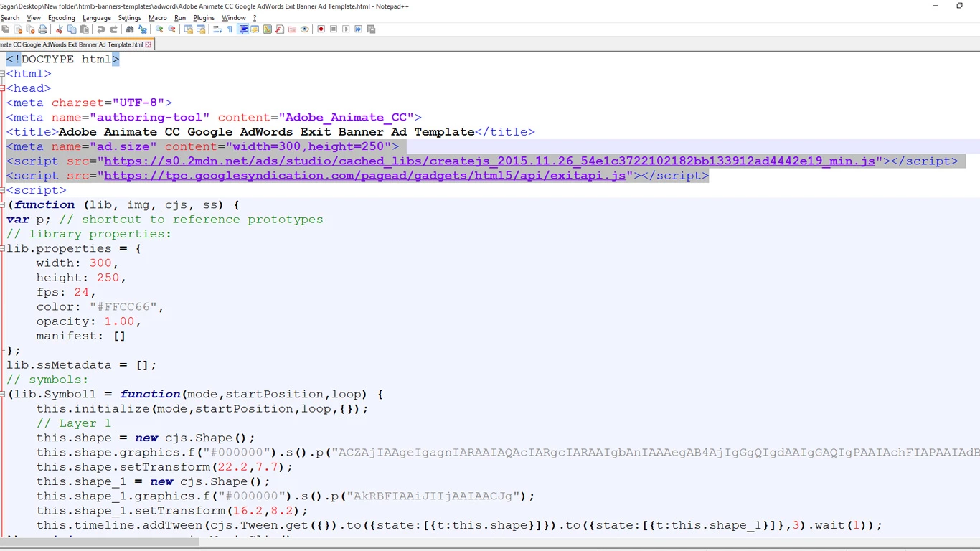
Task: Toggle Show All Characters pilcrow icon
Action: 230,29
